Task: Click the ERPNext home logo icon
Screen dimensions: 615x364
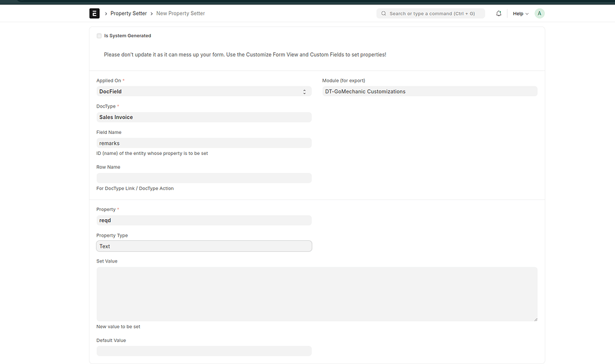Action: coord(94,13)
